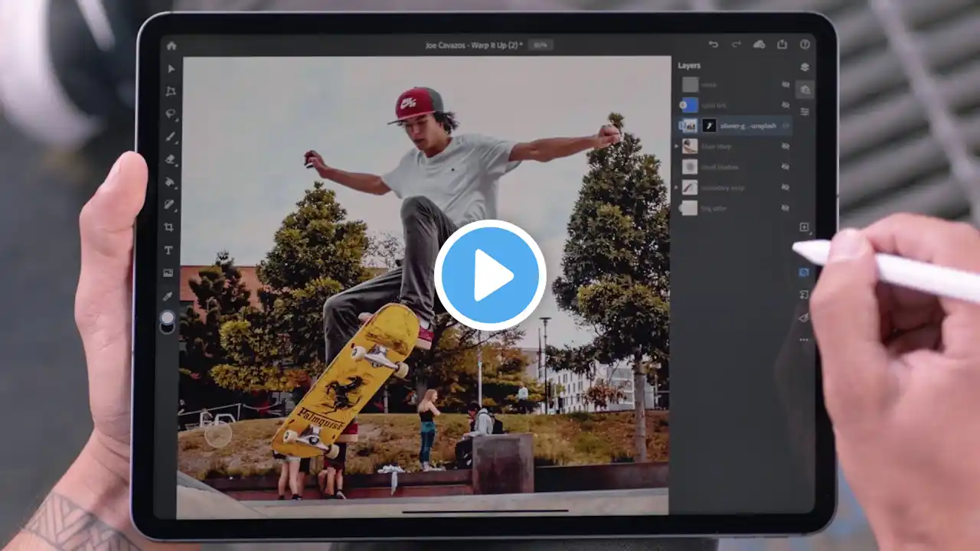Select the Move tool arrow
Screen dimensions: 980x551
click(171, 69)
